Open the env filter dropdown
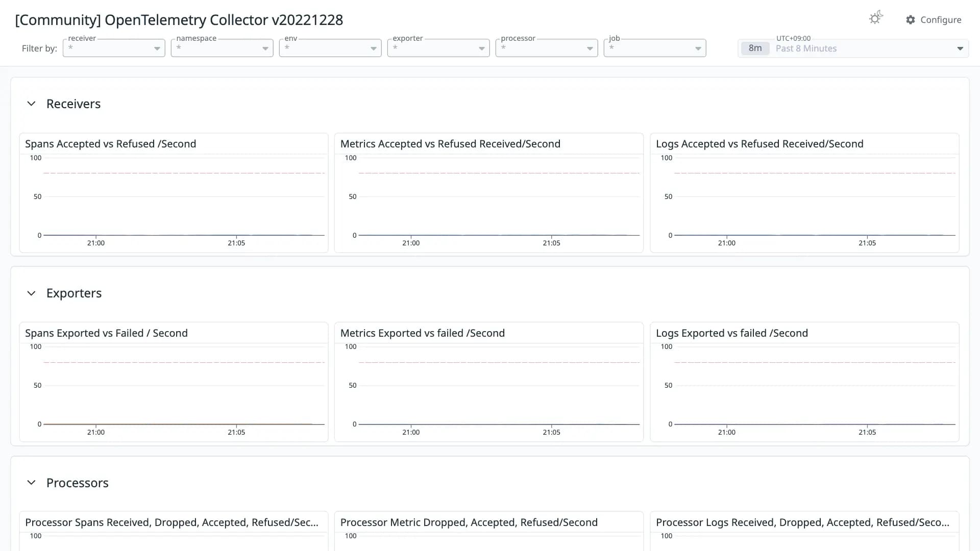Viewport: 980px width, 551px height. pyautogui.click(x=330, y=48)
